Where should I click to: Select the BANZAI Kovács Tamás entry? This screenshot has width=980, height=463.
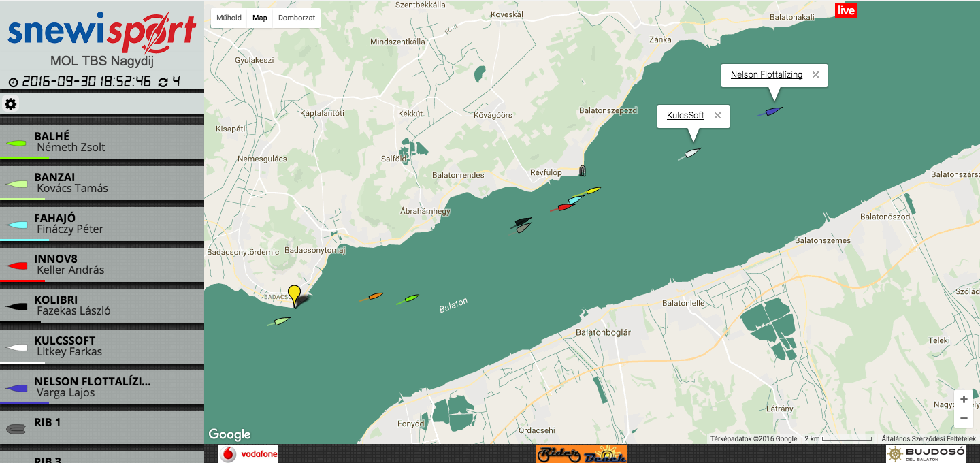coord(102,182)
